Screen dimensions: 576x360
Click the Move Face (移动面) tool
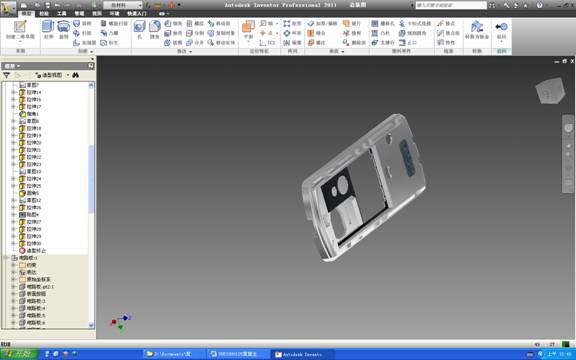click(x=219, y=24)
